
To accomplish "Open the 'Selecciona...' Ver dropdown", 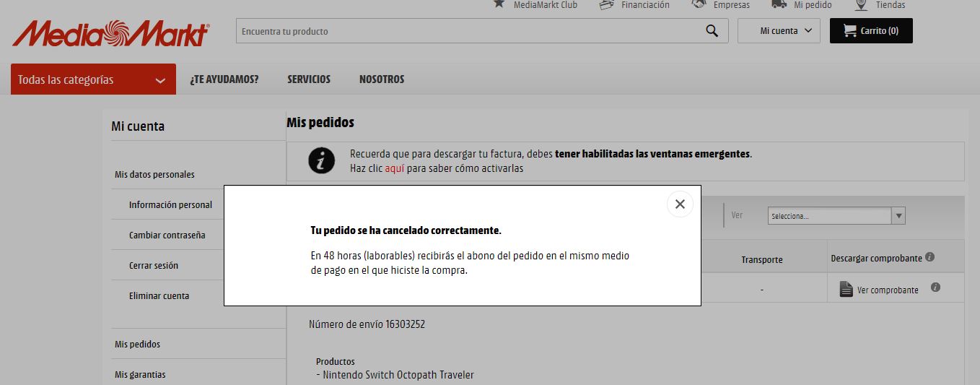I will (836, 215).
